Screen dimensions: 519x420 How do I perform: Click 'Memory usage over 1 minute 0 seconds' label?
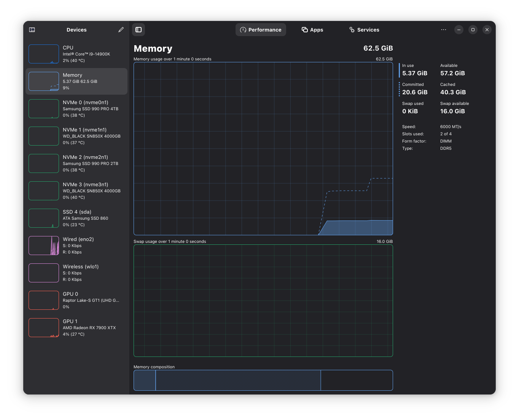click(x=172, y=59)
